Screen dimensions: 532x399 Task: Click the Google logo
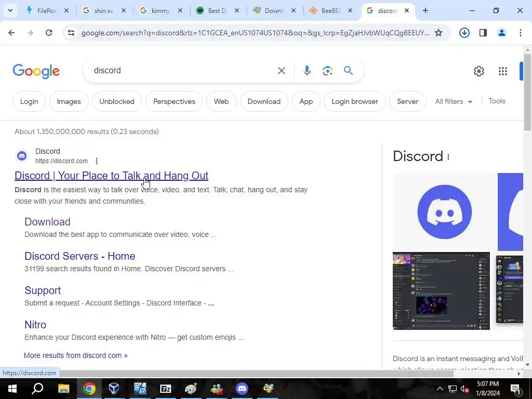click(36, 71)
